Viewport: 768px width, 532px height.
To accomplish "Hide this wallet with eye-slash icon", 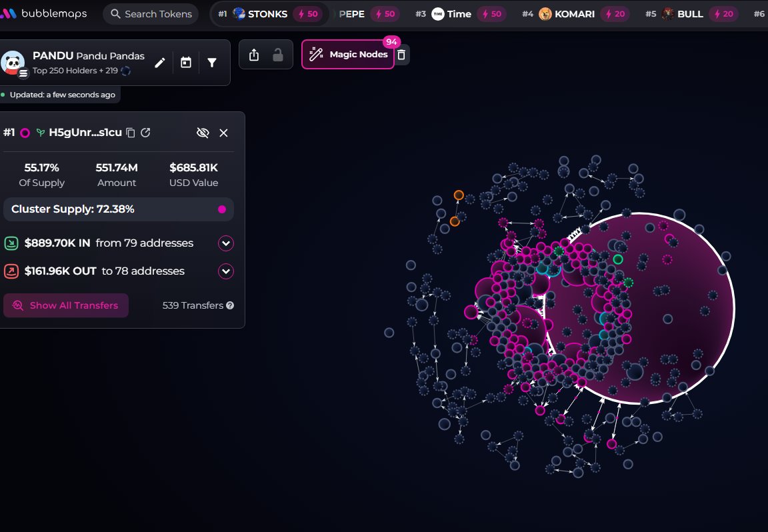I will 203,133.
